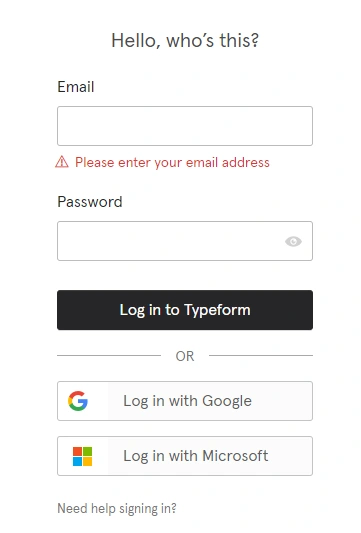Click the Email field label
This screenshot has width=361, height=533.
point(76,87)
